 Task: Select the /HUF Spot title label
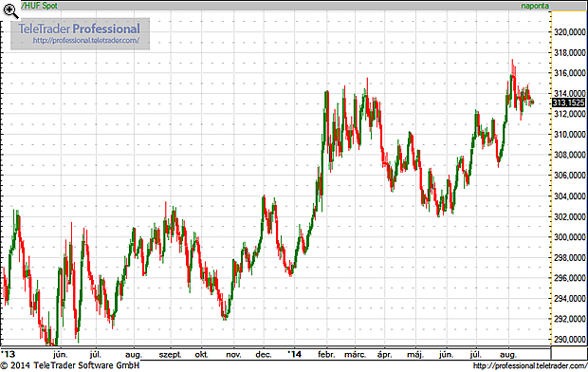[40, 6]
